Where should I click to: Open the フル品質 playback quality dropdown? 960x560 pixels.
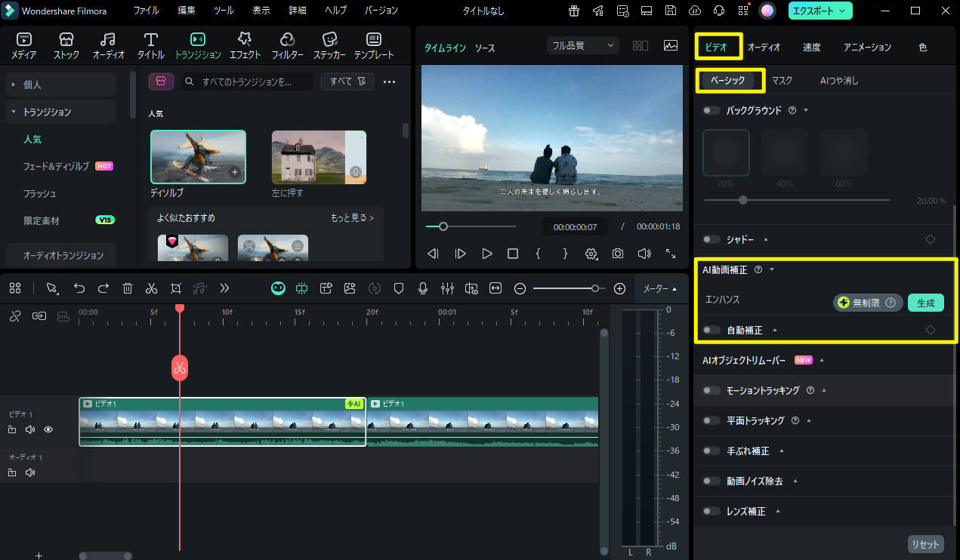582,45
